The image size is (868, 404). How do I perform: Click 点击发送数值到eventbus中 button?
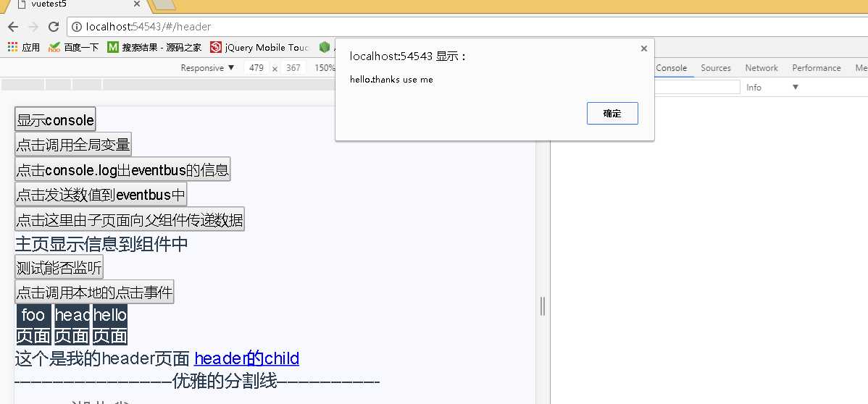[x=101, y=194]
